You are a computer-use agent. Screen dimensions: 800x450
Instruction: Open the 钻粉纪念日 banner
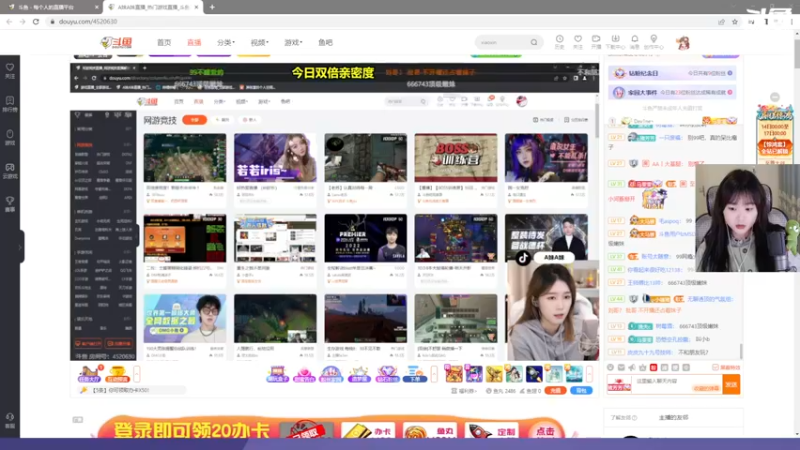click(672, 73)
